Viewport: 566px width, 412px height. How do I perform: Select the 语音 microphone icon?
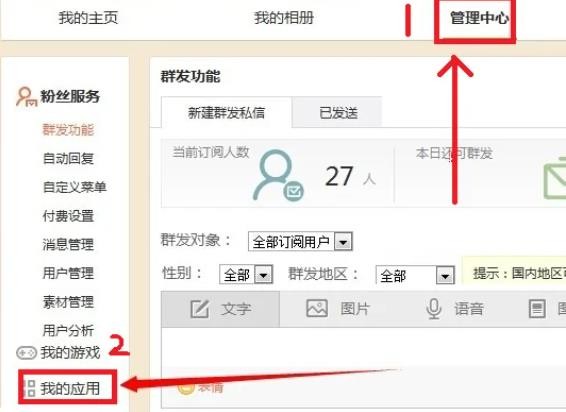click(434, 309)
